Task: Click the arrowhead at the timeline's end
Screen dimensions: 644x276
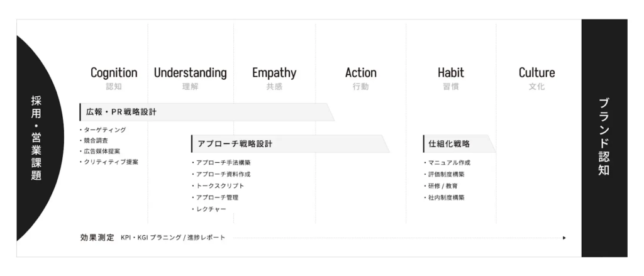Action: (564, 238)
